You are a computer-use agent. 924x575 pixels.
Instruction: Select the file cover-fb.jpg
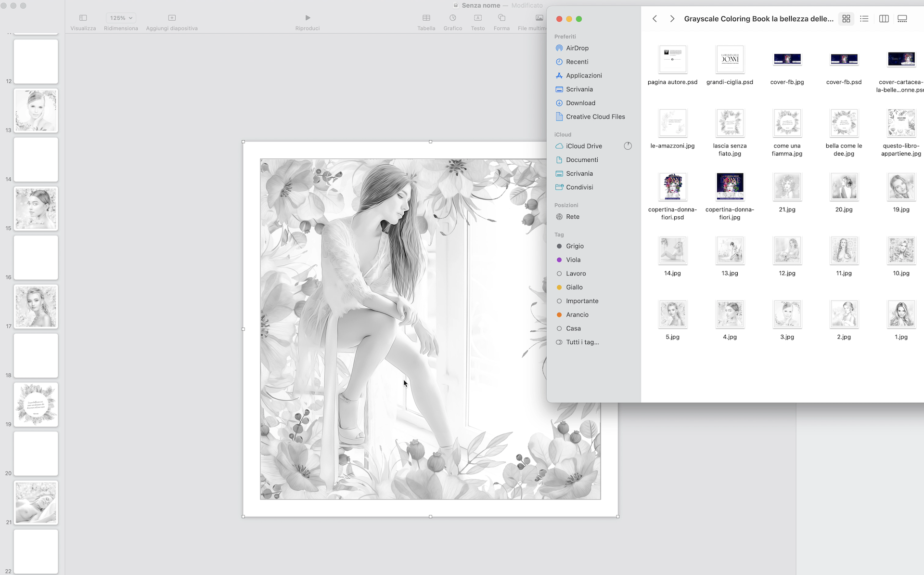787,59
